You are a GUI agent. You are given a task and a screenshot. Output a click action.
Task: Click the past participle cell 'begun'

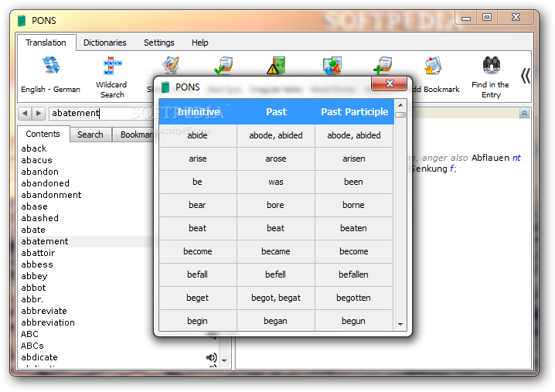[x=353, y=321]
